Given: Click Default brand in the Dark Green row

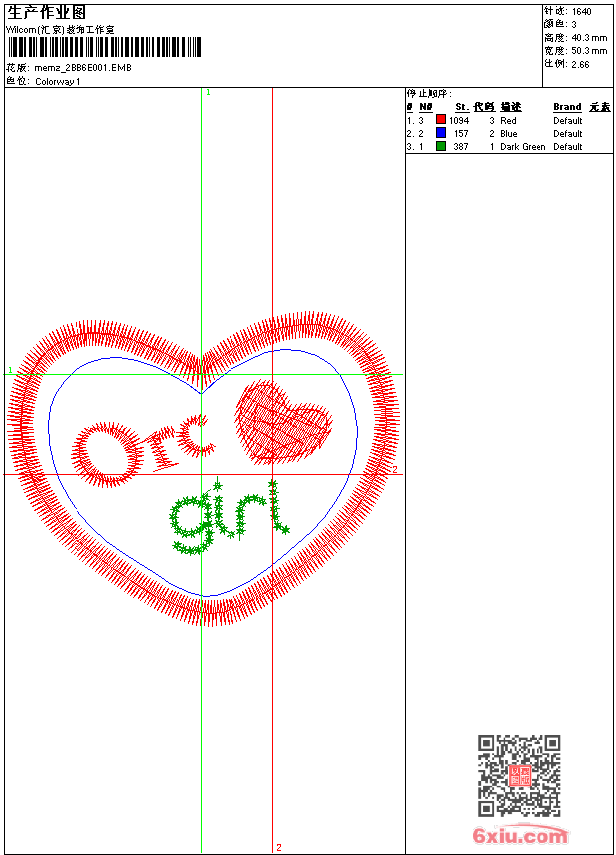Looking at the screenshot, I should 568,147.
